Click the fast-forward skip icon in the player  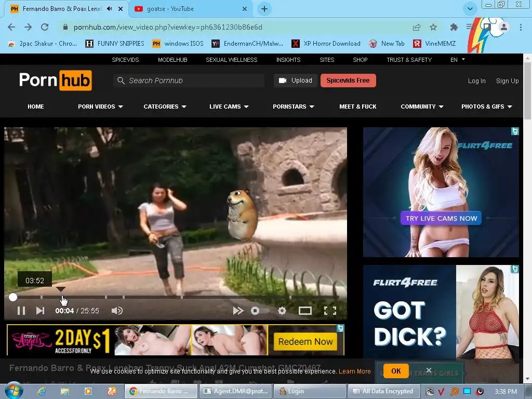click(238, 311)
